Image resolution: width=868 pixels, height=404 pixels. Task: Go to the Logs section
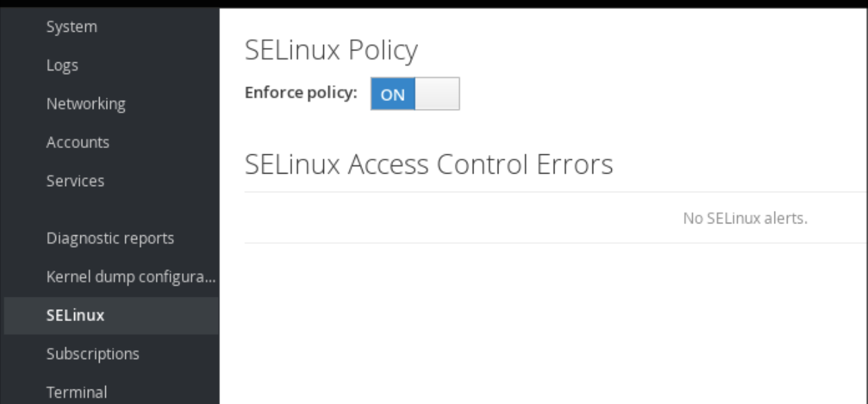62,66
